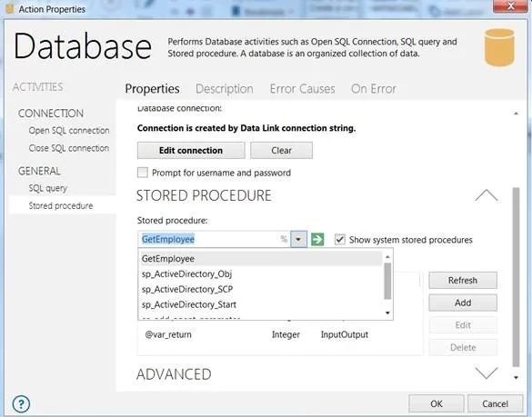Toggle the stored procedure combo box arrow
The width and height of the screenshot is (532, 417).
[x=298, y=239]
